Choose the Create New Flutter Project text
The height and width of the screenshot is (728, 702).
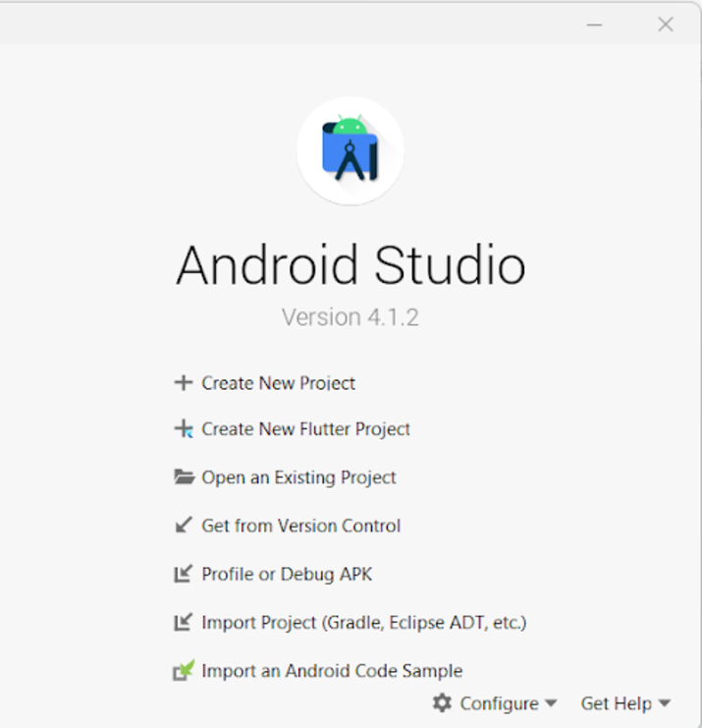coord(305,429)
